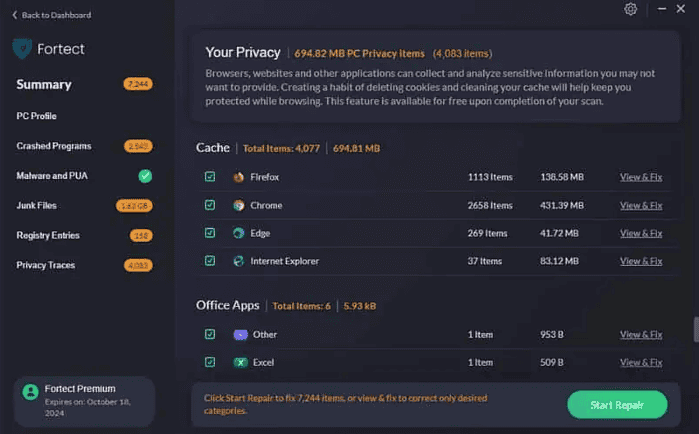Image resolution: width=699 pixels, height=434 pixels.
Task: Click the Internet Explorer icon
Action: tap(239, 261)
